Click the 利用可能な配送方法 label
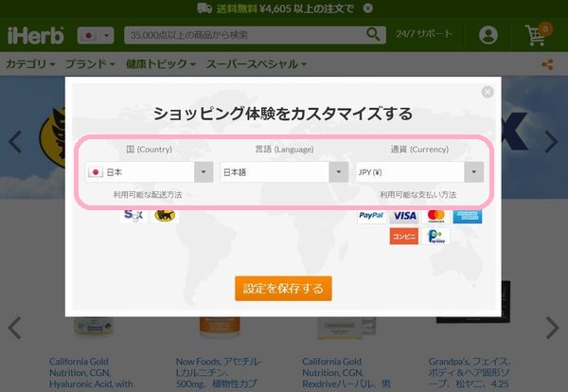 148,194
